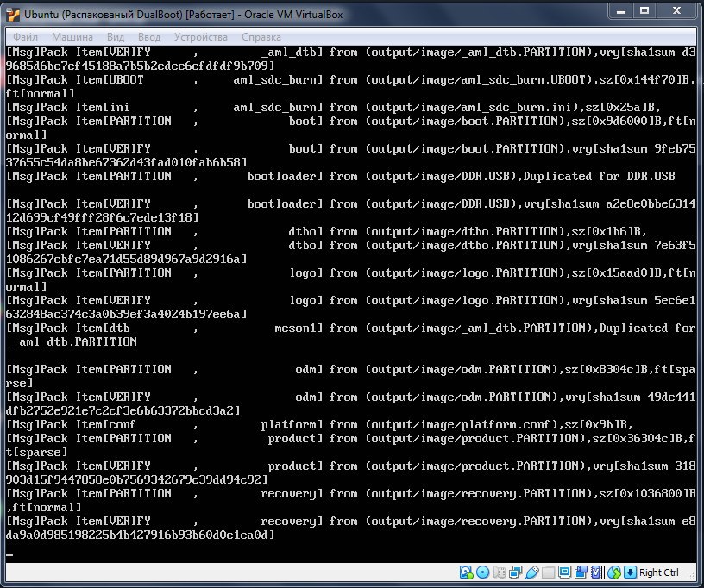
Task: Click the hash line 12d699cf49fff28f6c7ede13f18
Action: [x=98, y=217]
